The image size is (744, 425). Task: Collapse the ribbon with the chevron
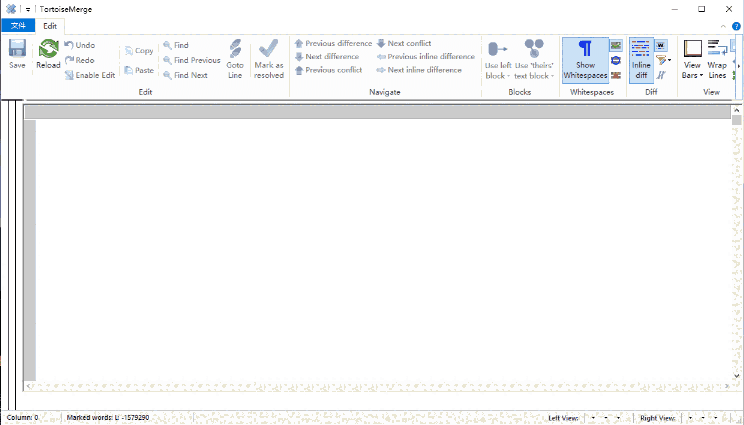[723, 26]
